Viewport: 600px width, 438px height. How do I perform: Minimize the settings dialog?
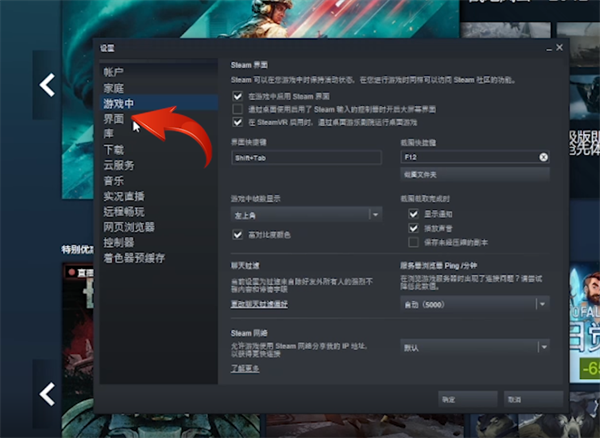[549, 48]
